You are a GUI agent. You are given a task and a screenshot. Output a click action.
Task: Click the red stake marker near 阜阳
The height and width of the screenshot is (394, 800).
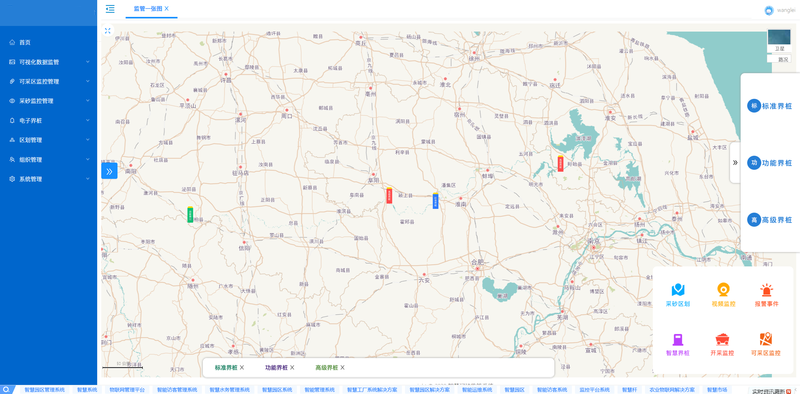(x=389, y=195)
